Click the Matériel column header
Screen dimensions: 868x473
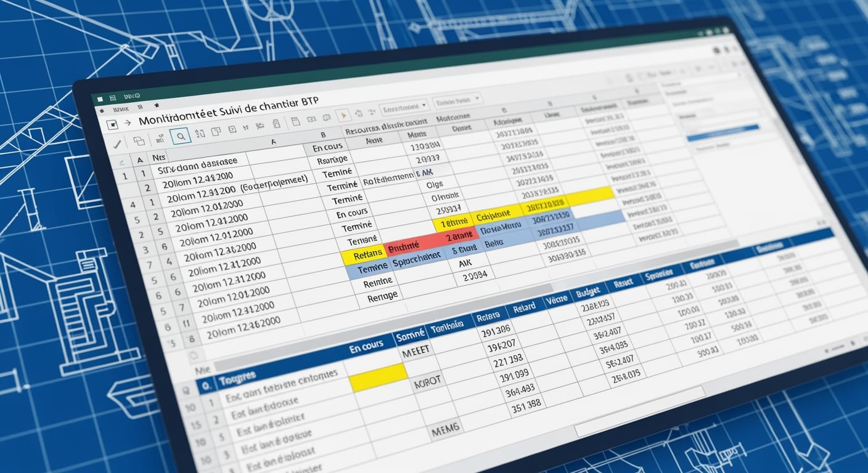pos(454,116)
